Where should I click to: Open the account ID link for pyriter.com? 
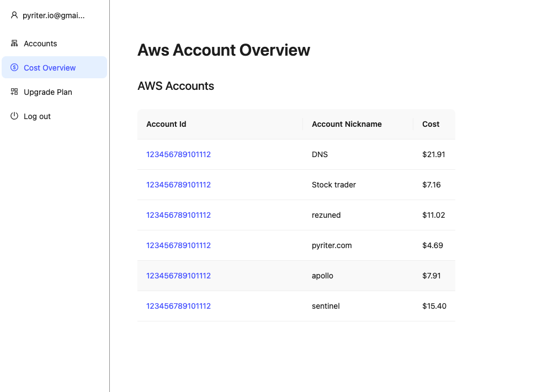click(178, 245)
